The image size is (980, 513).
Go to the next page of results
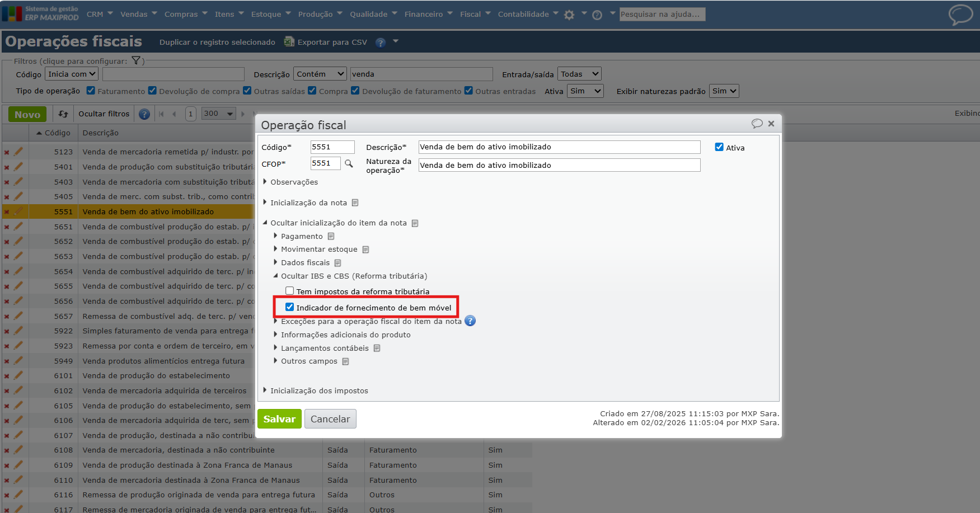click(243, 114)
